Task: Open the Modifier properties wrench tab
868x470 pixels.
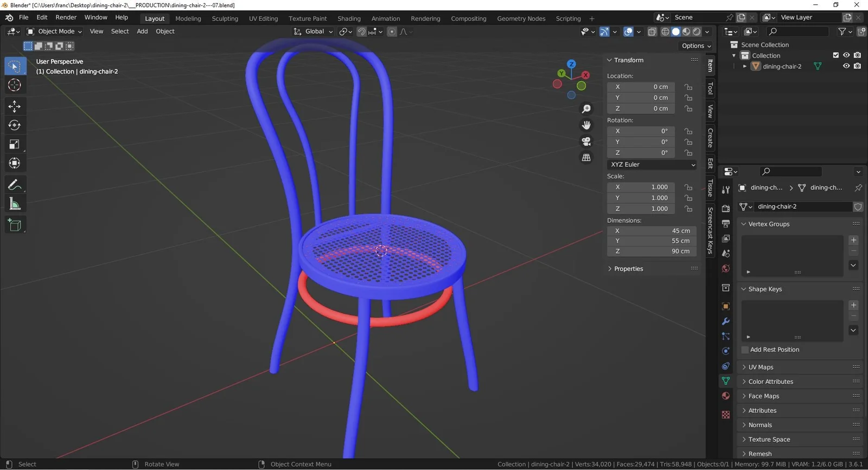Action: coord(725,321)
